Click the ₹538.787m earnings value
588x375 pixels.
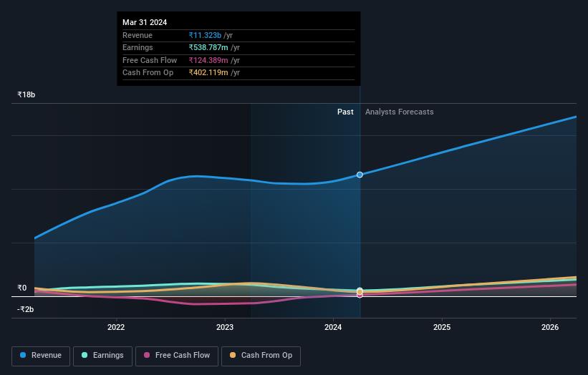208,47
